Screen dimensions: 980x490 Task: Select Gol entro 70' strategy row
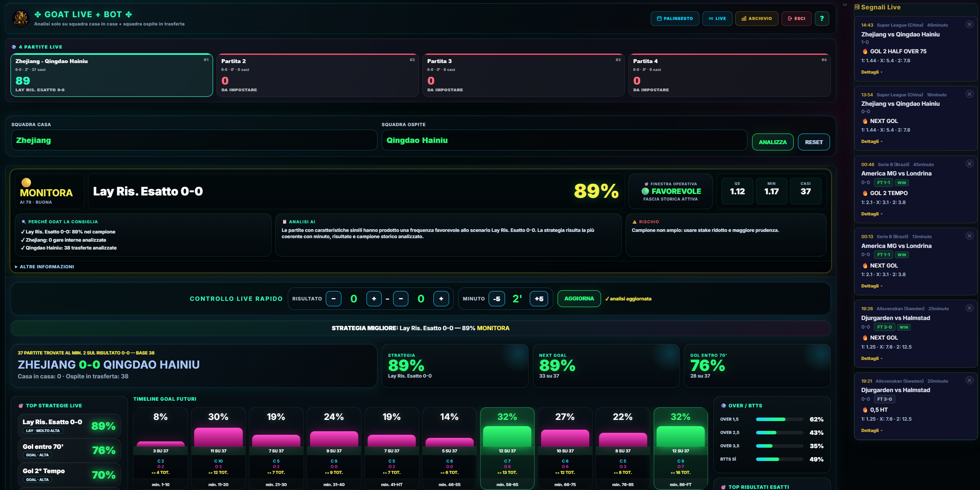(x=69, y=450)
